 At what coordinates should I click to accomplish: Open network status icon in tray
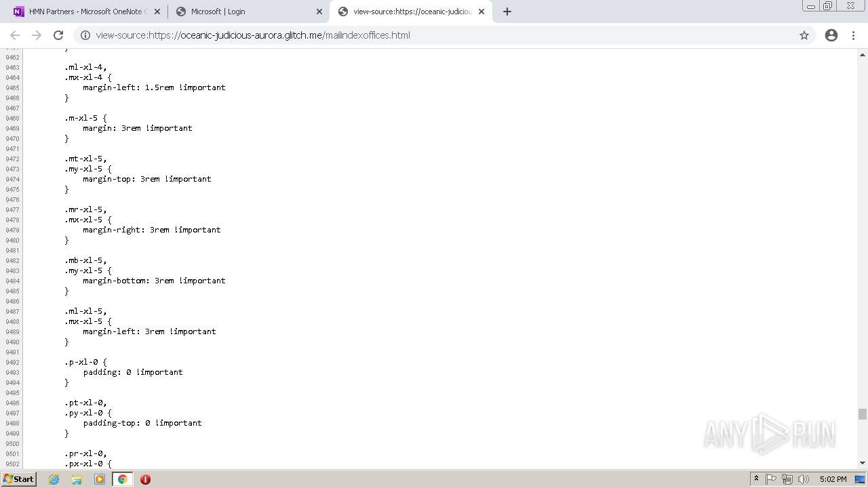(x=787, y=479)
